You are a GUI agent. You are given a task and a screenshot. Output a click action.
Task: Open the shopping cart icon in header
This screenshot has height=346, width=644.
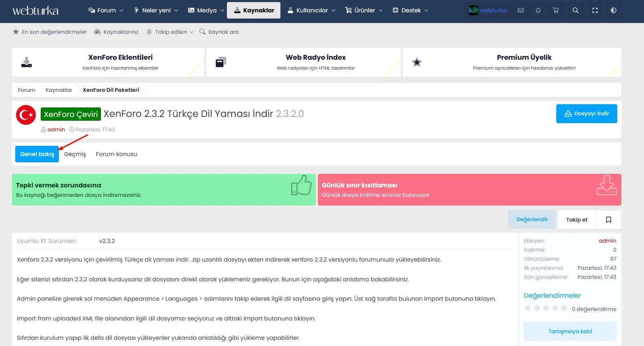[555, 10]
